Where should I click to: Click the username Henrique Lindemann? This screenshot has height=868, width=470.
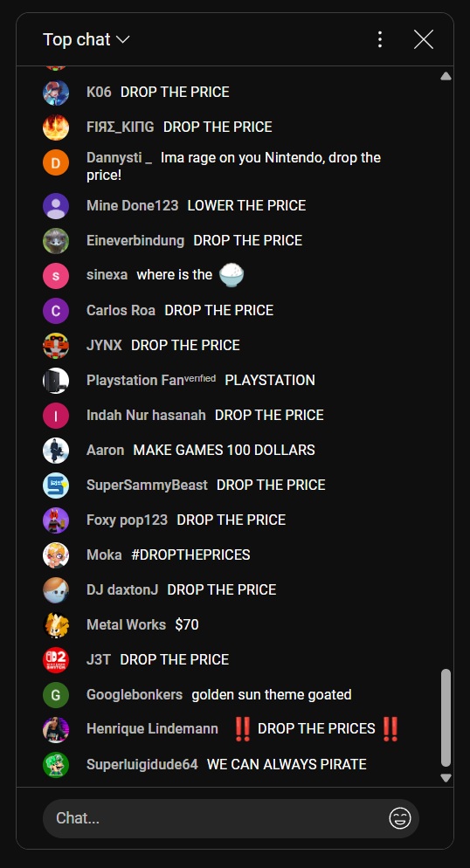coord(152,729)
